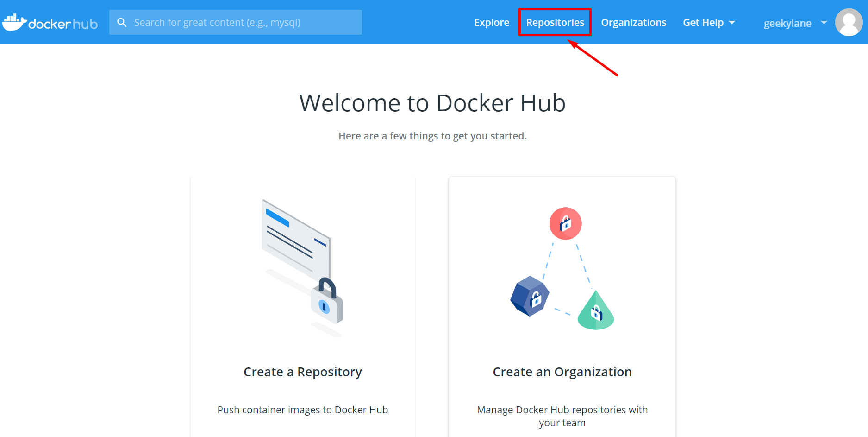Viewport: 868px width, 437px height.
Task: Click the user avatar icon
Action: 849,22
